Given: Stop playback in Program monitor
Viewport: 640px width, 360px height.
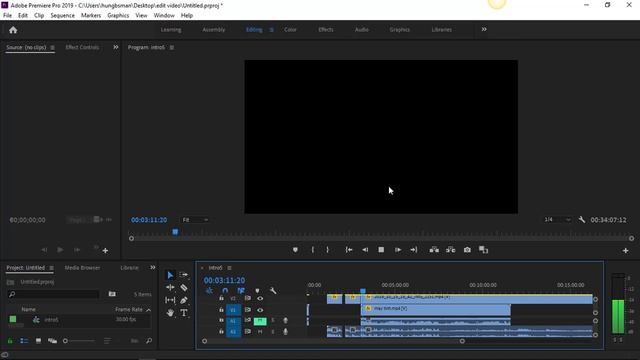Looking at the screenshot, I should click(381, 250).
